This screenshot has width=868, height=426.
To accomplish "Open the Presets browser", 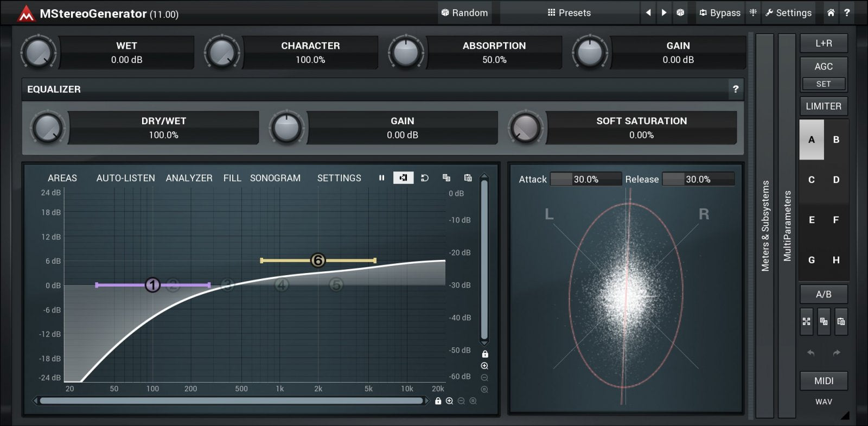I will [x=569, y=12].
